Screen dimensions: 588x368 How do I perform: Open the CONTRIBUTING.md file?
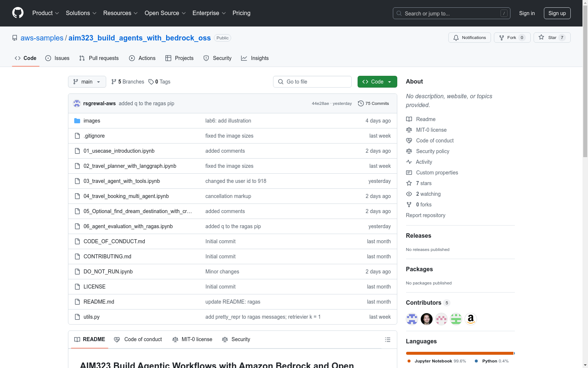(107, 256)
